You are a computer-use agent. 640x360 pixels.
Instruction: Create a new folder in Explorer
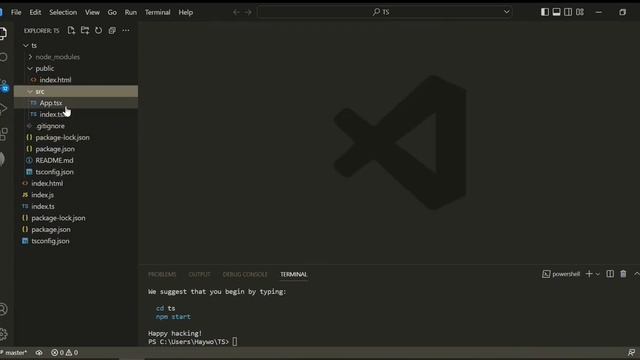(x=85, y=30)
